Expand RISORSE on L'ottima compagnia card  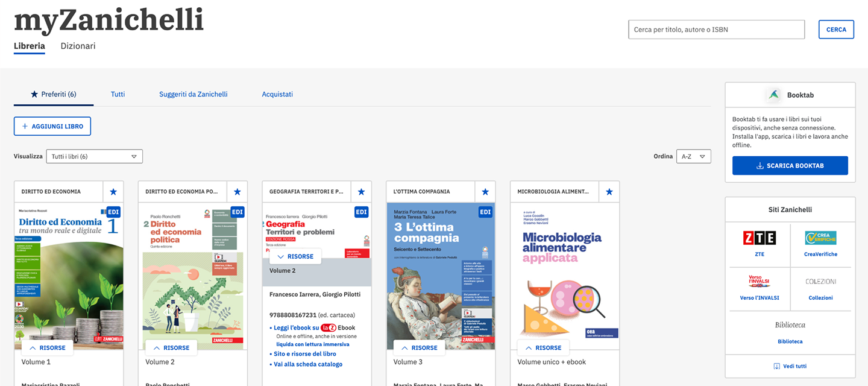point(420,348)
